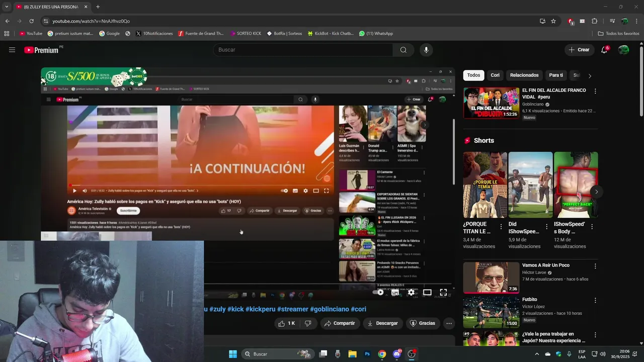
Task: Open the Chrome apps grid icon
Action: [7, 34]
